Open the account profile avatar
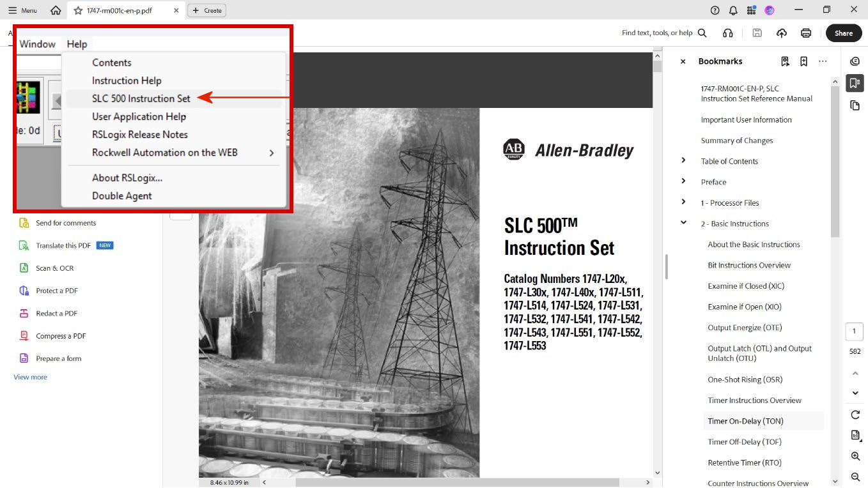Screen dimensions: 868x488 [x=770, y=10]
